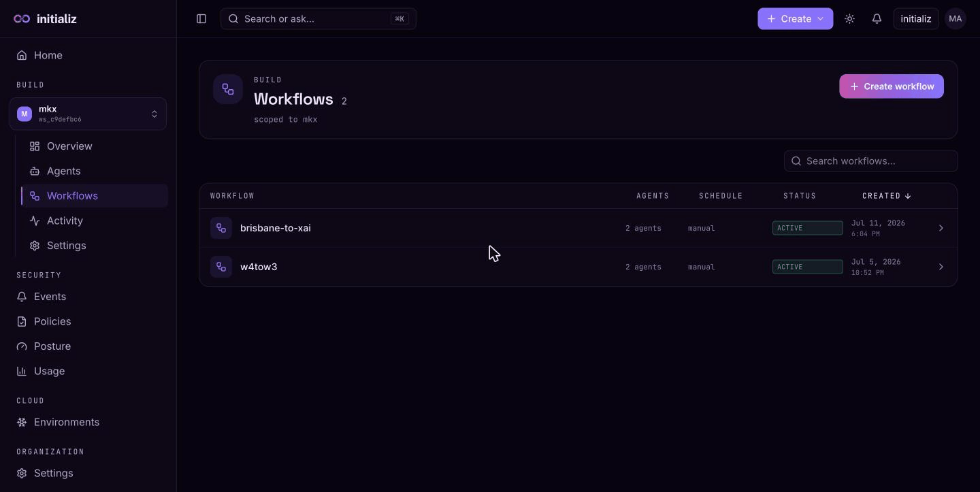Click the Organization Settings gear icon
Viewport: 980px width, 492px height.
click(x=22, y=473)
